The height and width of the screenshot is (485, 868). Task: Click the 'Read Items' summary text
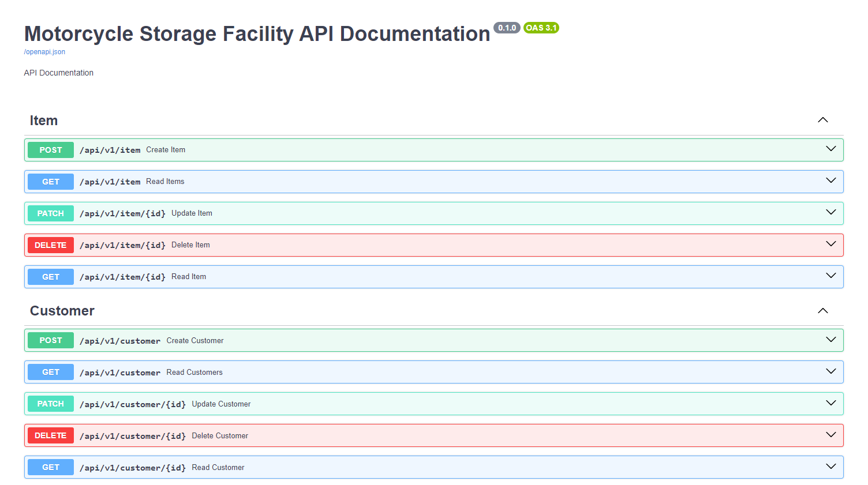point(165,182)
